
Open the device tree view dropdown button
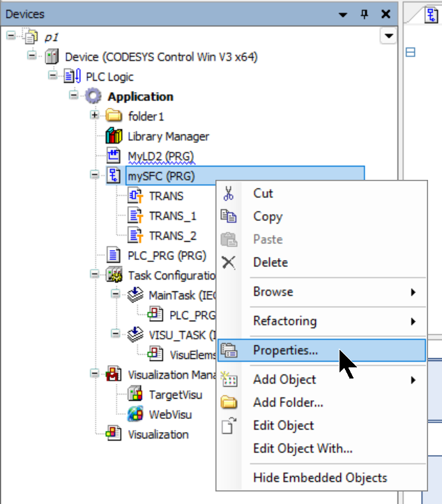point(388,36)
